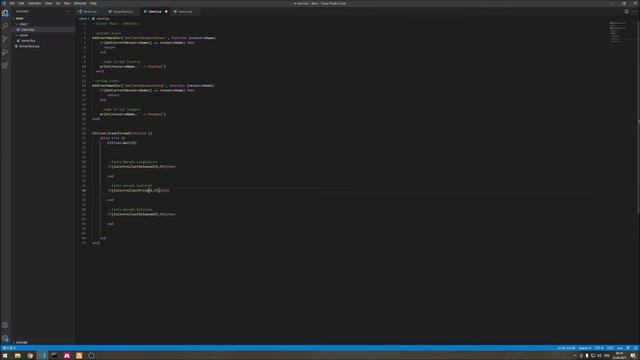Image resolution: width=640 pixels, height=360 pixels.
Task: Click the taskbar clock
Action: click(620, 356)
